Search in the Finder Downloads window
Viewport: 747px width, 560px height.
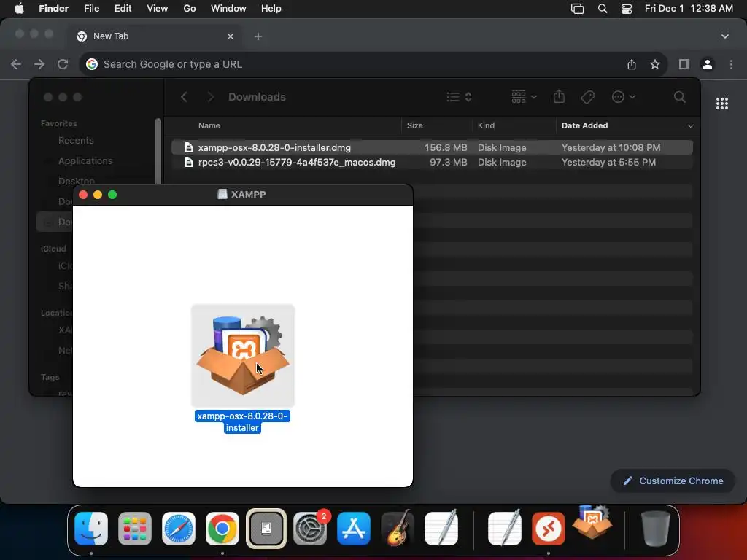tap(680, 97)
